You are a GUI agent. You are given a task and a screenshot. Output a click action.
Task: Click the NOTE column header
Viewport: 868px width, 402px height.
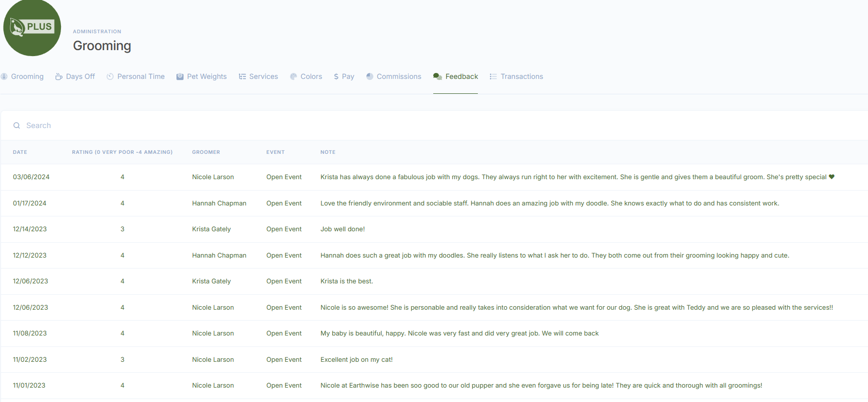point(328,152)
